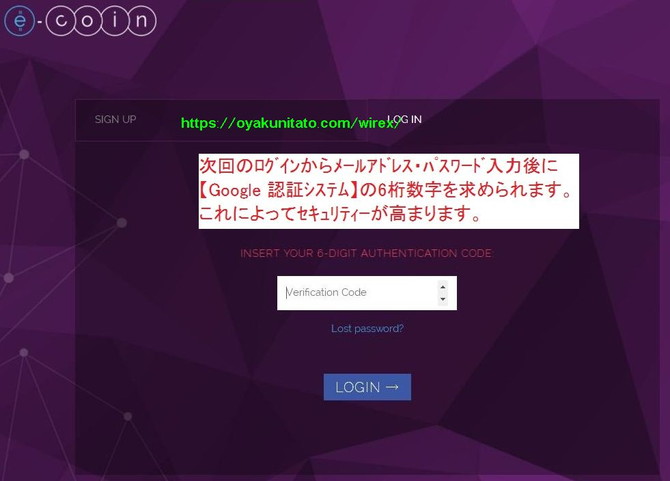Click the e-coin logo
This screenshot has width=670, height=481.
pos(80,20)
